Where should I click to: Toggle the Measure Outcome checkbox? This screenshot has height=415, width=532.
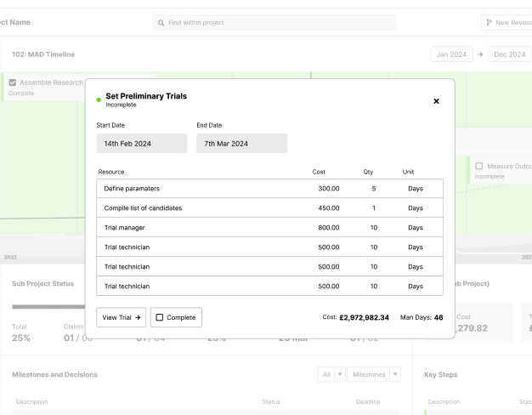pos(479,166)
